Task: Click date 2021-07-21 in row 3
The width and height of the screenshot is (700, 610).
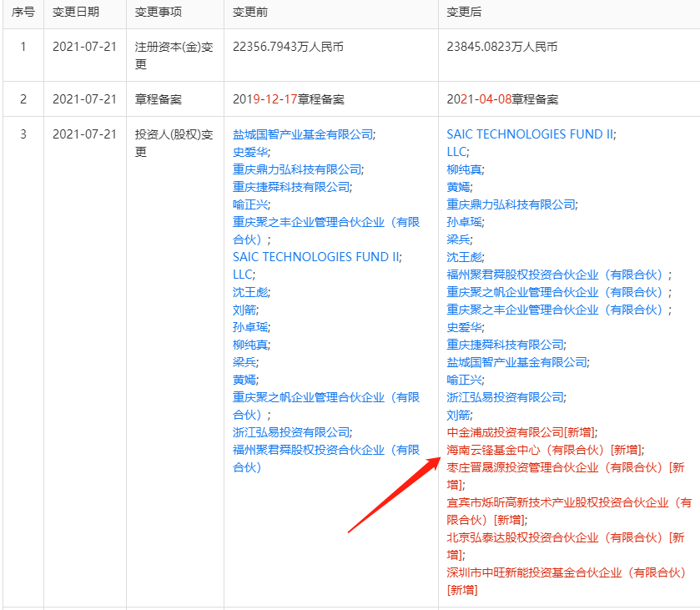Action: 84,134
